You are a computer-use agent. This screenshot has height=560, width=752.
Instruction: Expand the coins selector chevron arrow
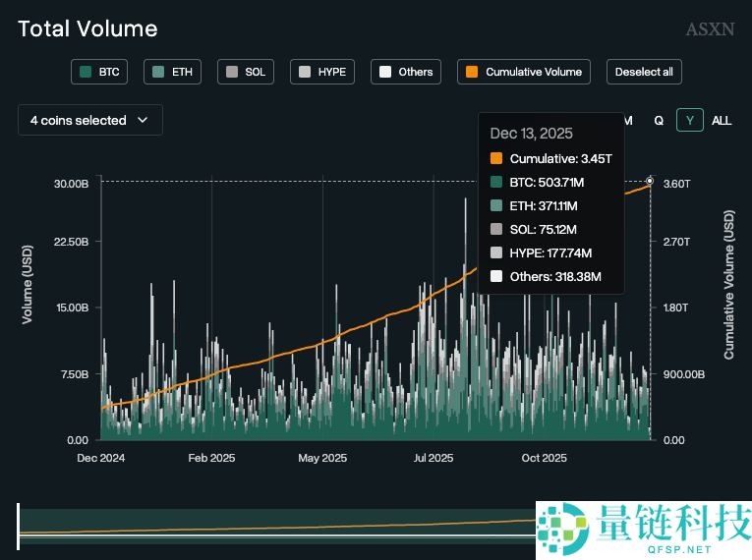[143, 120]
